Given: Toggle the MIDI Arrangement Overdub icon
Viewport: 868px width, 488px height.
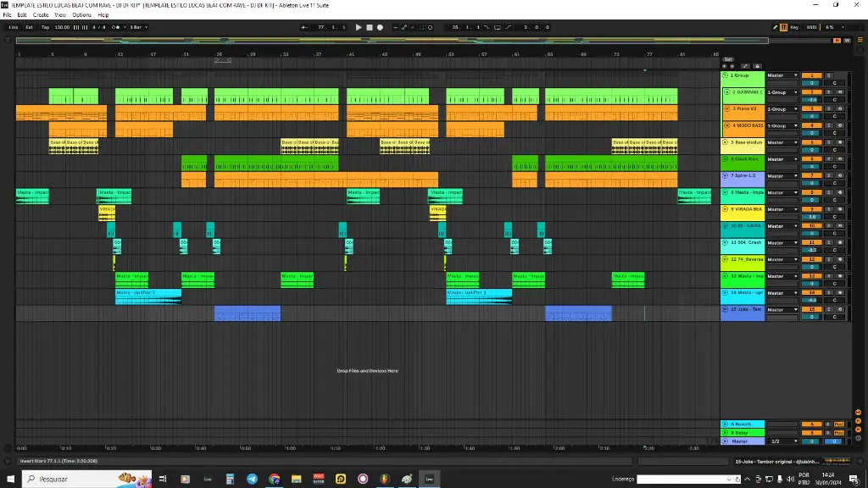Looking at the screenshot, I should tap(395, 27).
